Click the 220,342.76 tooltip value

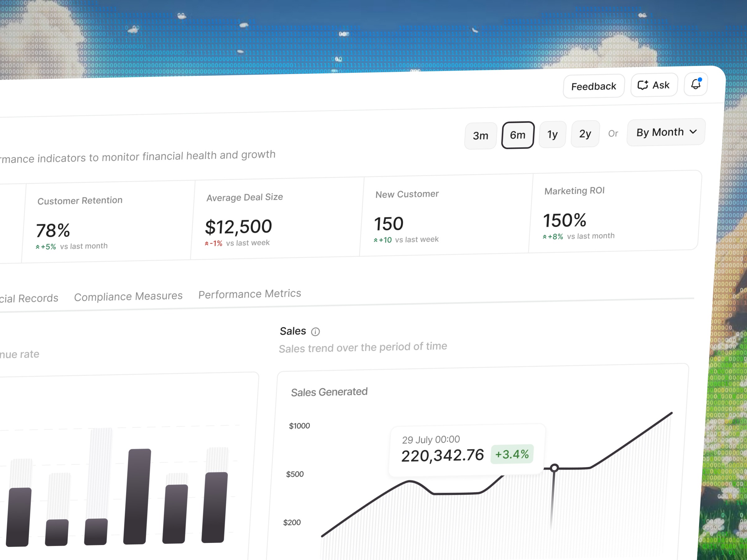pos(442,456)
